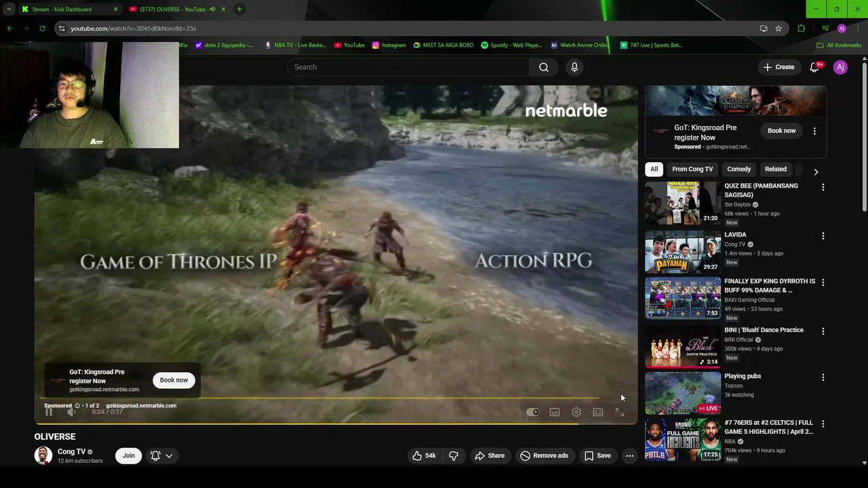Open the media control icon in toolbar
Viewport: 868px width, 488px height.
(825, 28)
